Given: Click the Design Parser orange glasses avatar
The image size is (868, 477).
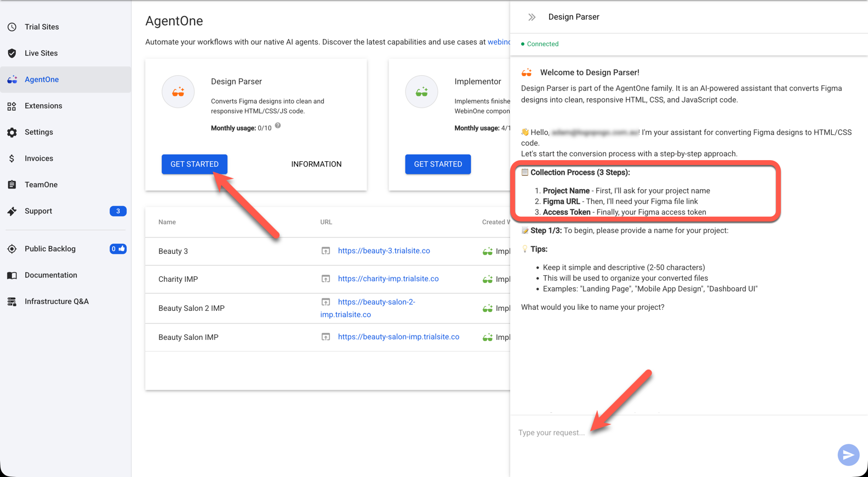Looking at the screenshot, I should 178,92.
